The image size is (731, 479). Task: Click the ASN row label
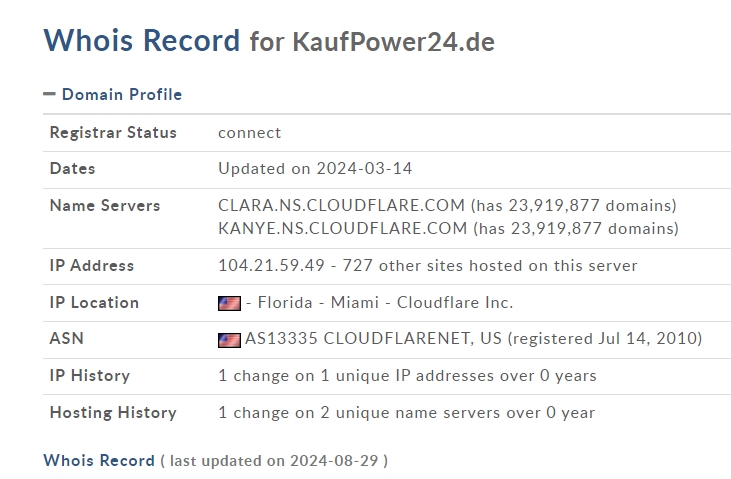pyautogui.click(x=67, y=339)
